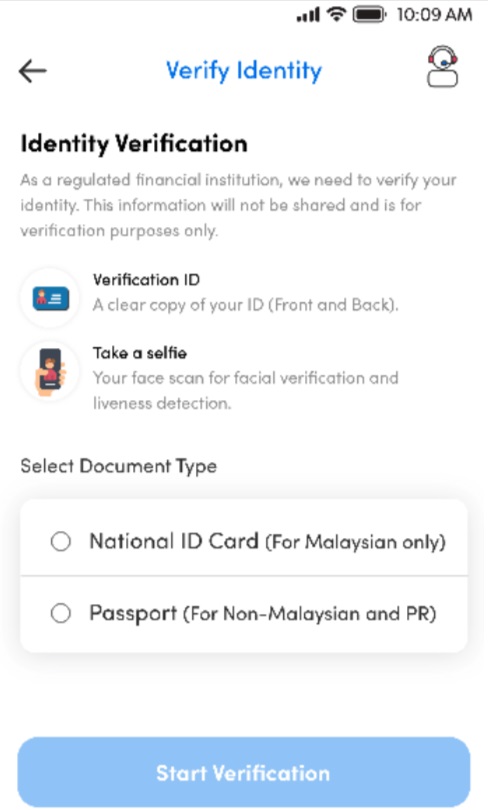Tap the Identity Verification heading

pos(134,144)
